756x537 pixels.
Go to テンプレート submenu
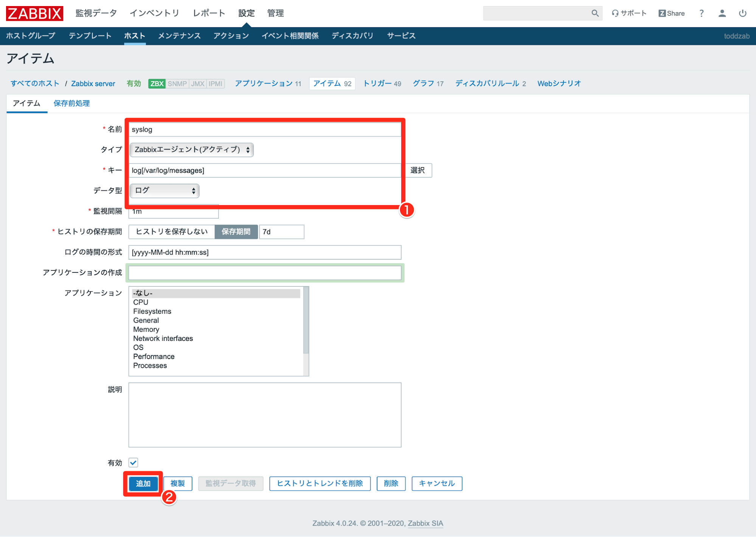(90, 36)
